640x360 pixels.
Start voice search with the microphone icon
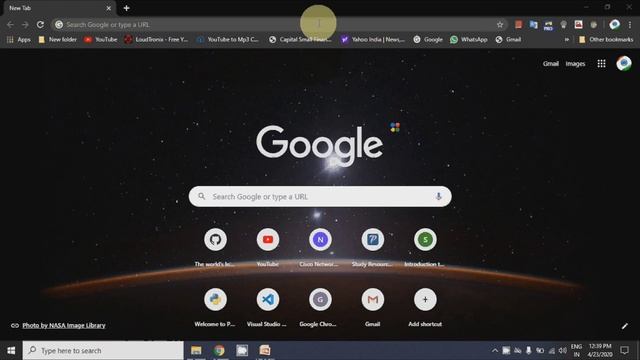pyautogui.click(x=438, y=196)
